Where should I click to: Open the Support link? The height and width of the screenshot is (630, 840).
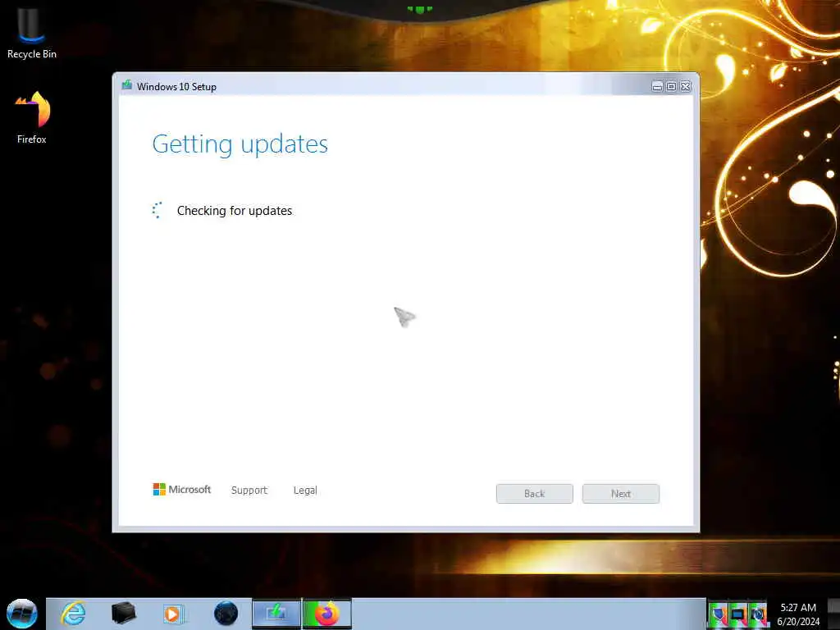pyautogui.click(x=249, y=491)
